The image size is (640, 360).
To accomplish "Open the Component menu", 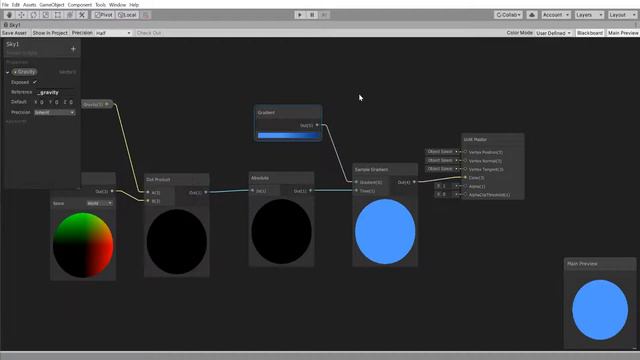I will tap(80, 5).
